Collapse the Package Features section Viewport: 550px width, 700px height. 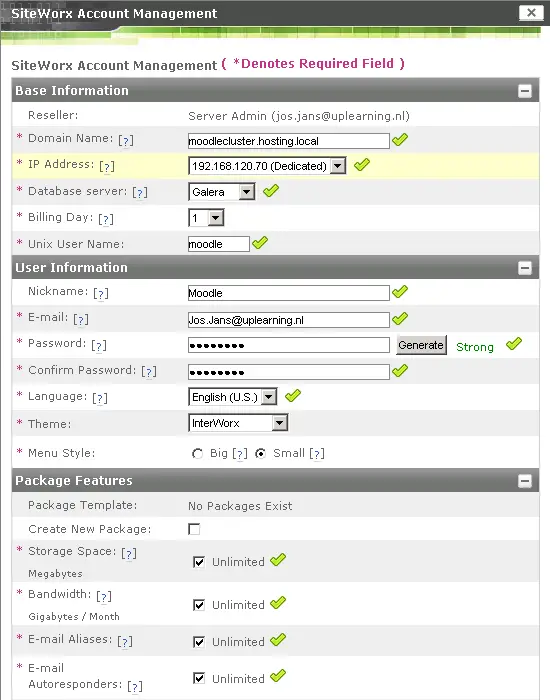click(525, 481)
